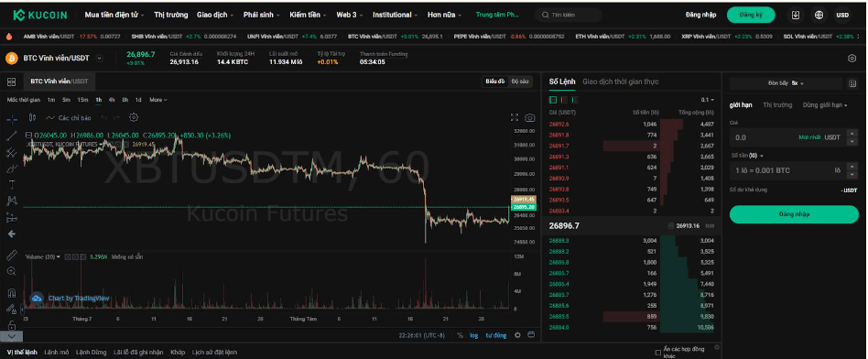Viewport: 868px width, 359px height.
Task: Open the Thị trường menu
Action: 171,15
